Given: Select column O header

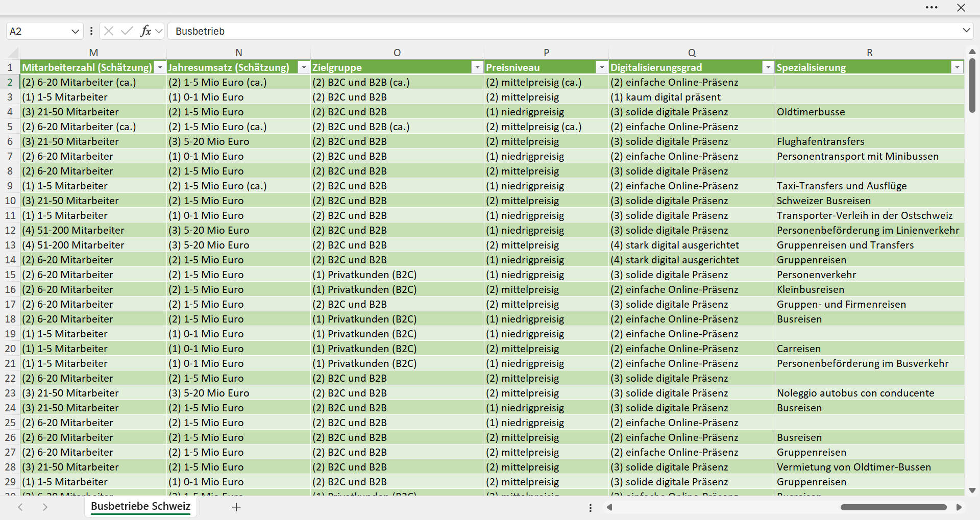Looking at the screenshot, I should click(397, 53).
